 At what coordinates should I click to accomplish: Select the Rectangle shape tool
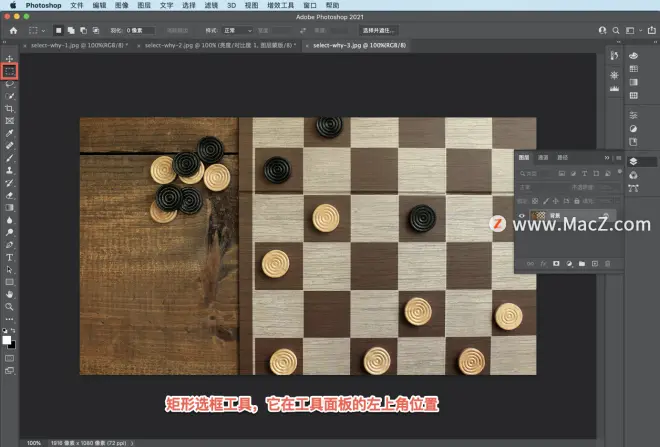(x=9, y=282)
